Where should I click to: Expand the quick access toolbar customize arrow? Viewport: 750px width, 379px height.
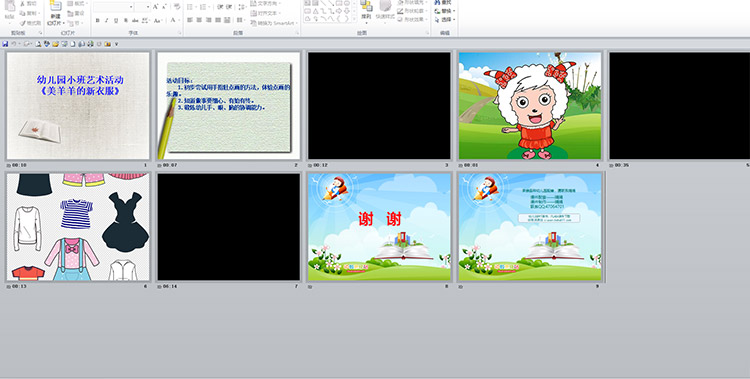pyautogui.click(x=116, y=44)
